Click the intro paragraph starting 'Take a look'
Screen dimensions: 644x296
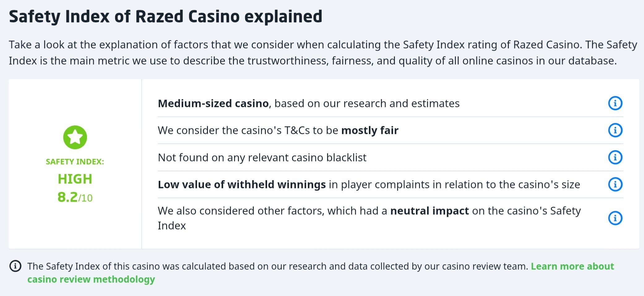[323, 53]
